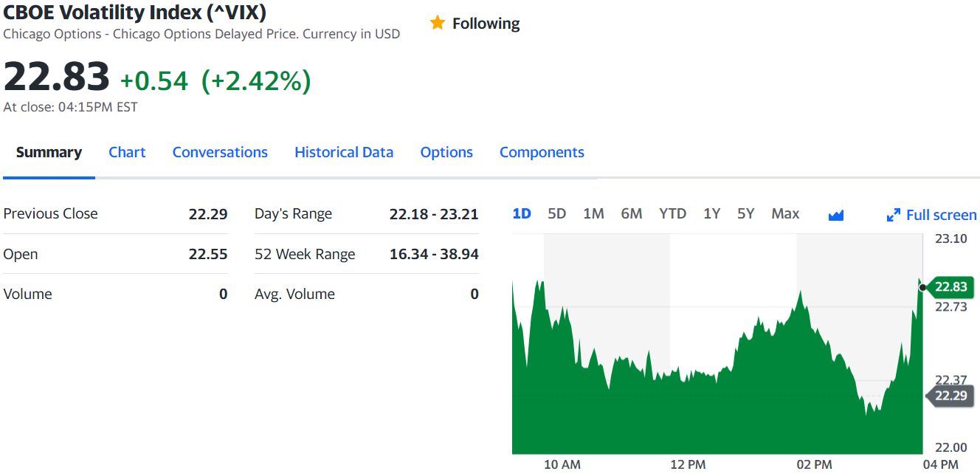
Task: Switch chart to 6M range
Action: [x=632, y=213]
